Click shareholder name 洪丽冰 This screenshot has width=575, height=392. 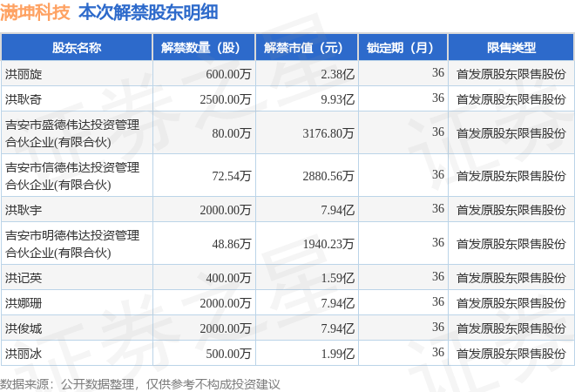coord(24,354)
